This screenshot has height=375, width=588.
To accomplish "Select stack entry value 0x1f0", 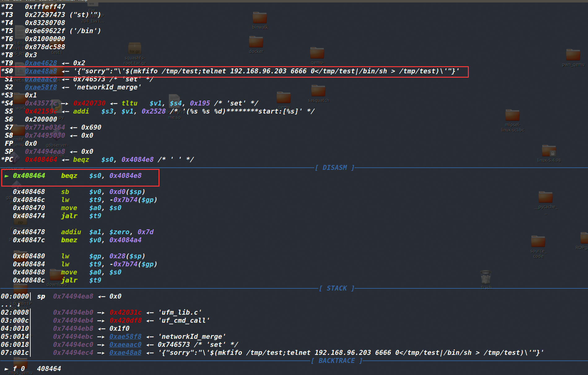I will pos(119,329).
